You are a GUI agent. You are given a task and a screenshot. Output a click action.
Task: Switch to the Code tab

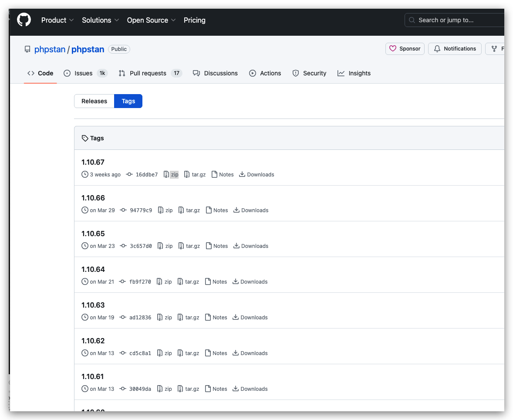pos(40,73)
